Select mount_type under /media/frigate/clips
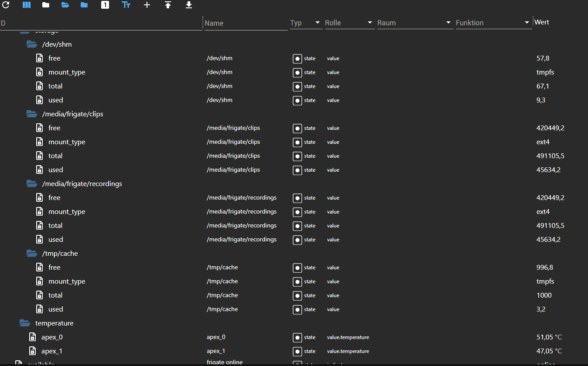 pyautogui.click(x=67, y=142)
